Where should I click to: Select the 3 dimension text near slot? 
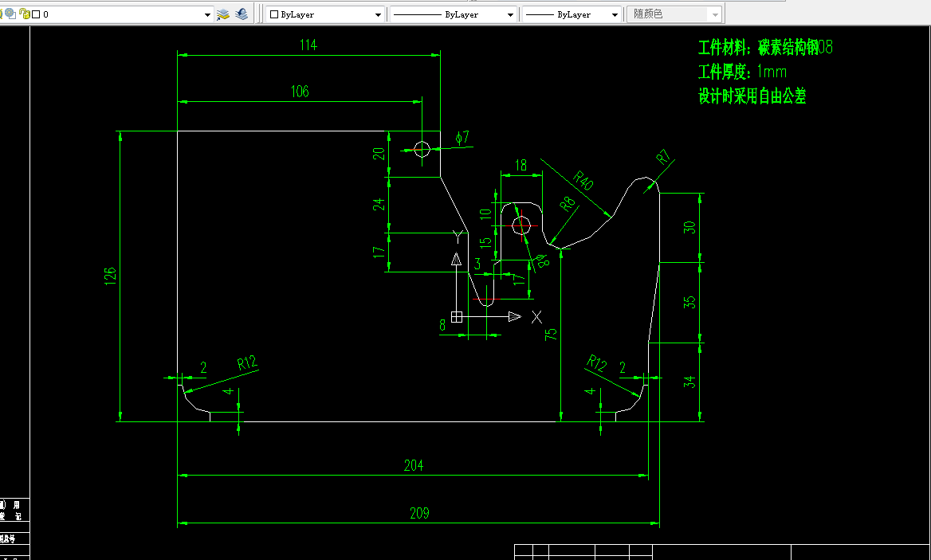click(x=477, y=264)
